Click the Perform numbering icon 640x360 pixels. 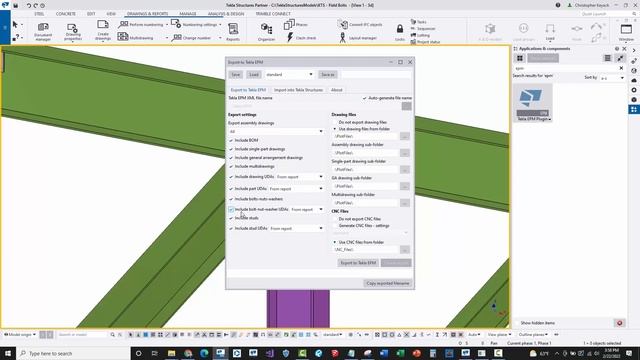pos(123,24)
